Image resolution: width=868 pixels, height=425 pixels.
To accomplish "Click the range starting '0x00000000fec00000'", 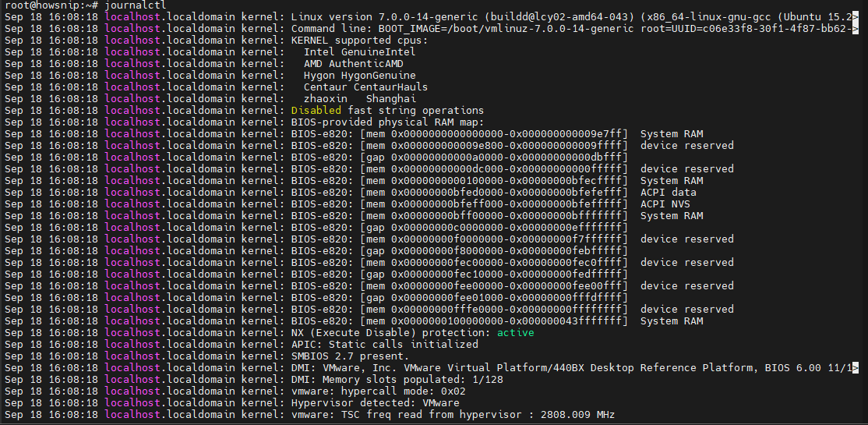I will [494, 262].
